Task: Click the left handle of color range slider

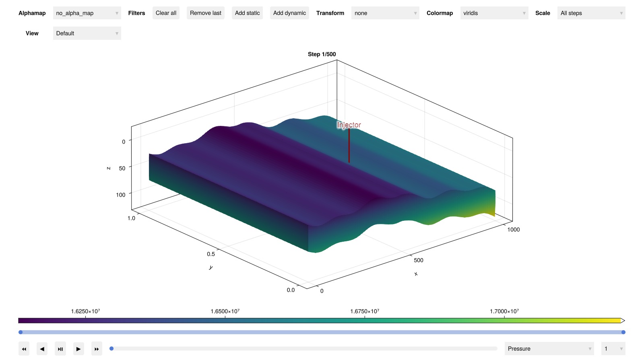Action: point(21,332)
